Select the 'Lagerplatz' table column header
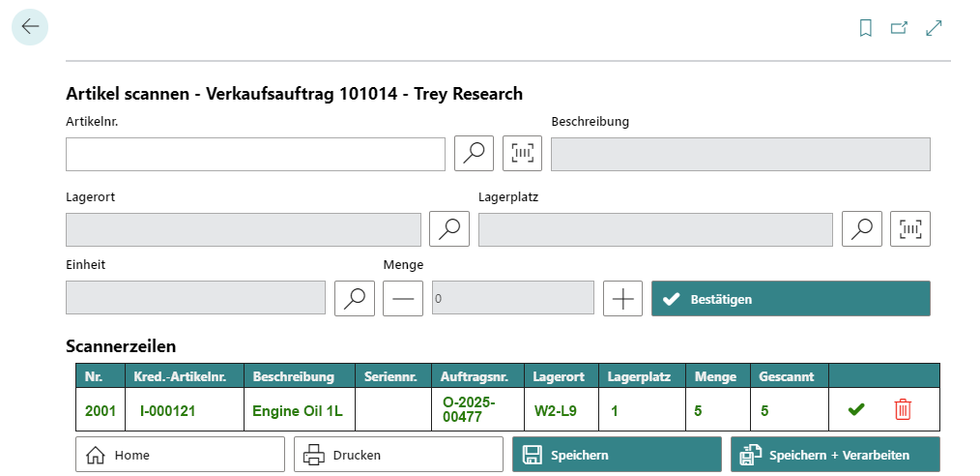This screenshot has width=980, height=476. coord(642,375)
